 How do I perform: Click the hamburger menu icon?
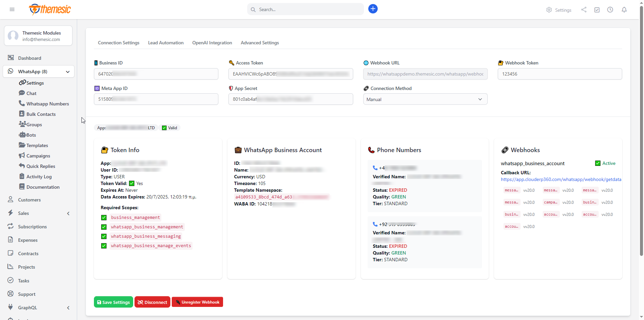pyautogui.click(x=12, y=9)
